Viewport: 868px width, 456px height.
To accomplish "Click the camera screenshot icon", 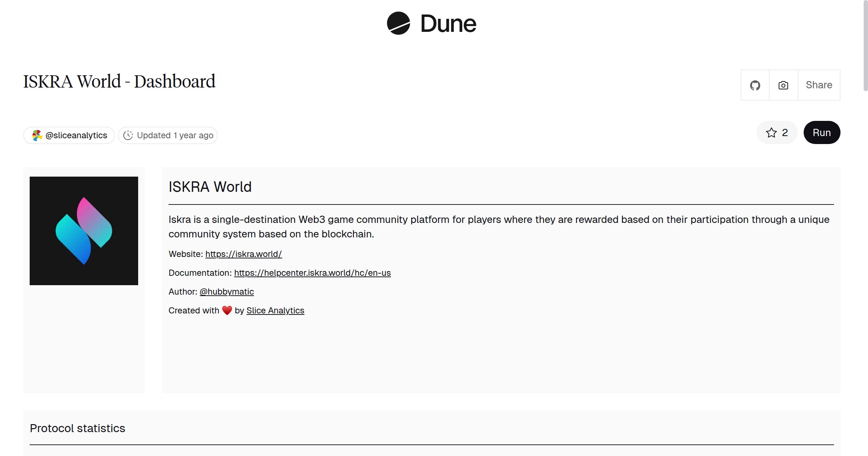I will point(783,85).
